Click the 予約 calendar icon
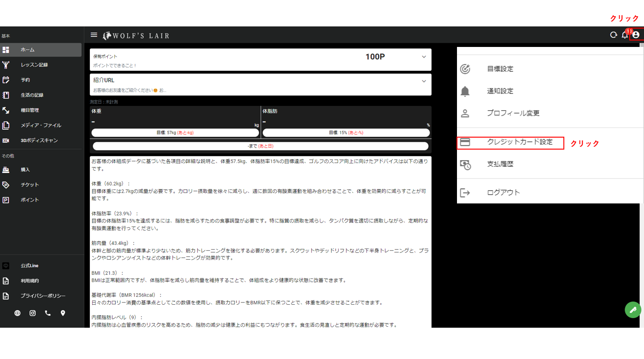Image resolution: width=644 pixels, height=359 pixels. [x=6, y=80]
